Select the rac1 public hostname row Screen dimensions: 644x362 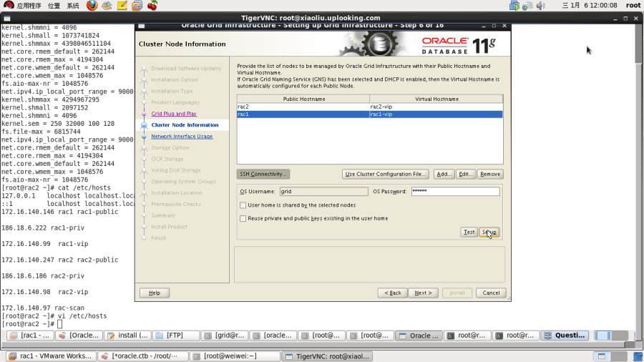tap(303, 114)
